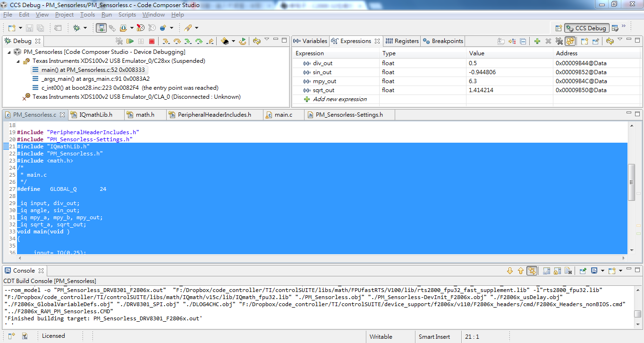Viewport: 644px width, 343px height.
Task: Pin the Console view
Action: point(583,270)
